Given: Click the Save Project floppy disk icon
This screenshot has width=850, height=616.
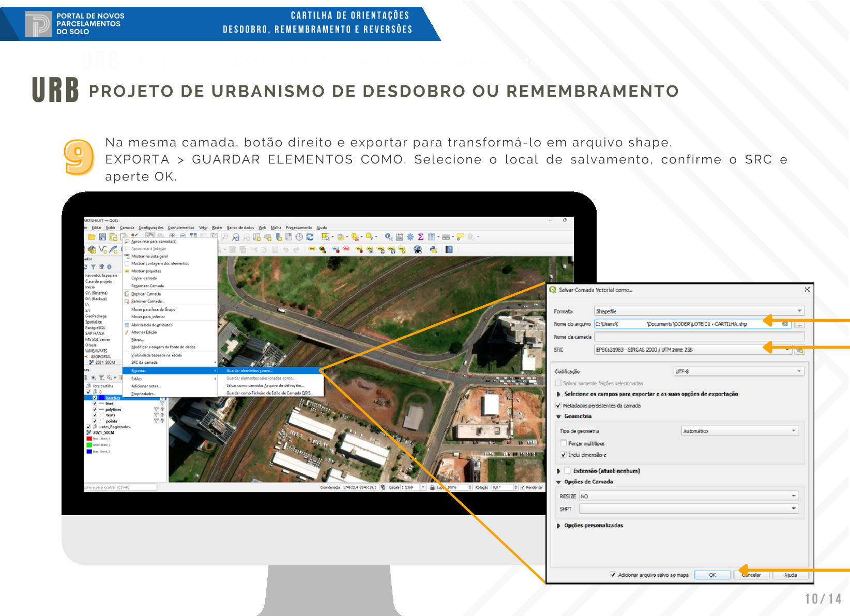Looking at the screenshot, I should pyautogui.click(x=102, y=237).
